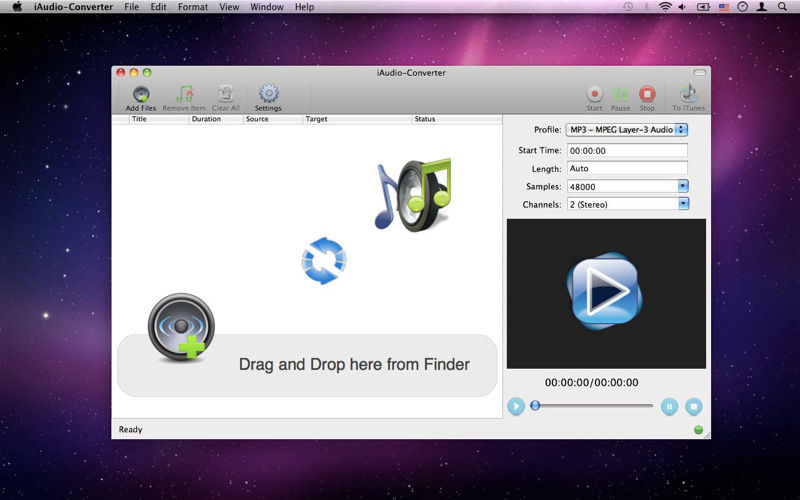This screenshot has width=800, height=500.
Task: Click the Title column header
Action: [159, 119]
